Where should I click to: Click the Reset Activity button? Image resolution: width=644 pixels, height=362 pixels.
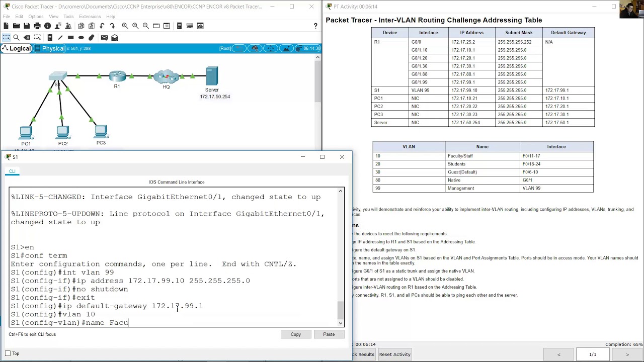click(x=395, y=354)
